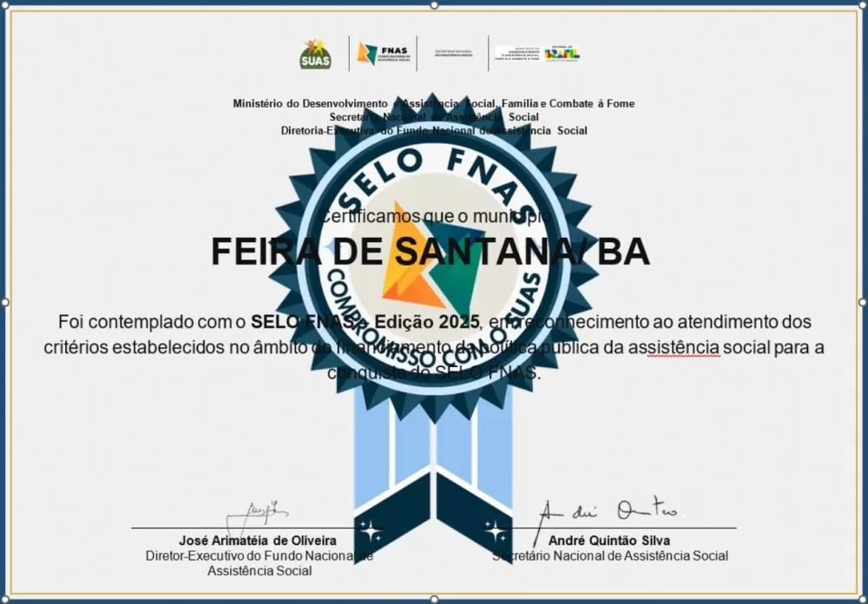The height and width of the screenshot is (604, 868).
Task: Click the SUAS shield logo
Action: pos(317,54)
